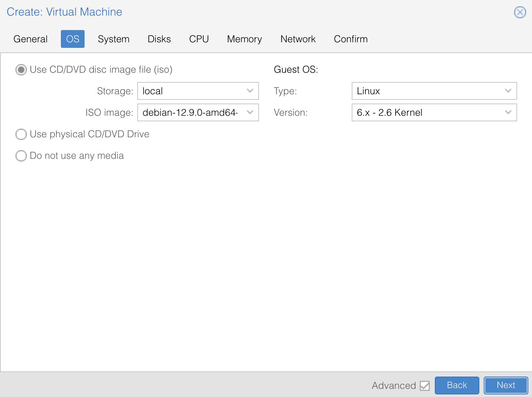Click the ISO image field showing debian-12.9.0
Screen dimensions: 532x397
point(190,112)
